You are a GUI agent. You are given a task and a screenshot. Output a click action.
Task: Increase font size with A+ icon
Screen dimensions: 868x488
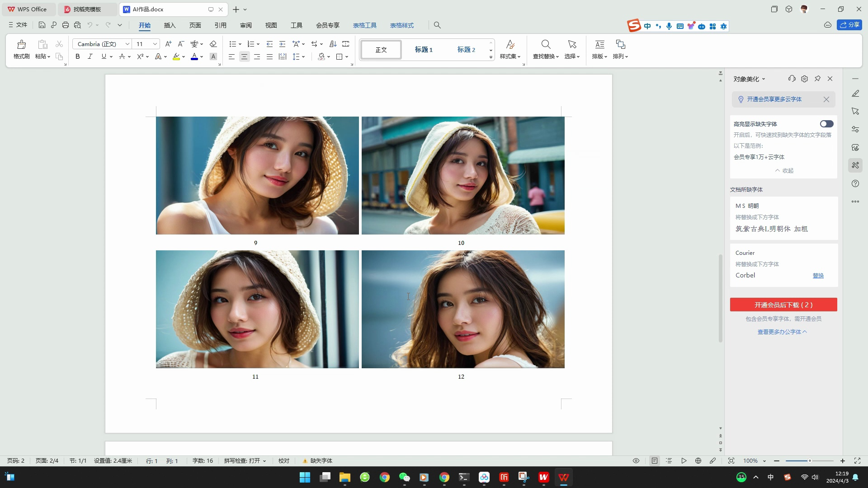168,44
